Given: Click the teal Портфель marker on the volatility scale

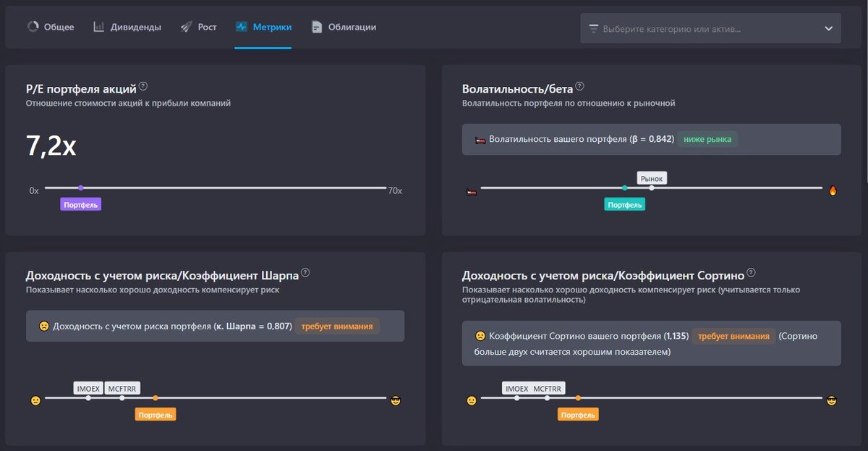Looking at the screenshot, I should (624, 205).
